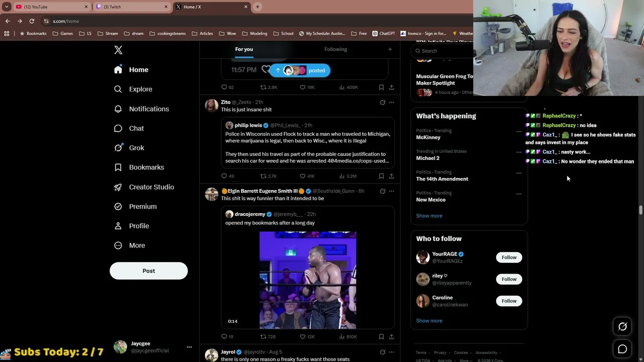Image resolution: width=644 pixels, height=362 pixels.
Task: Share Zito's post via share icon
Action: (x=391, y=176)
